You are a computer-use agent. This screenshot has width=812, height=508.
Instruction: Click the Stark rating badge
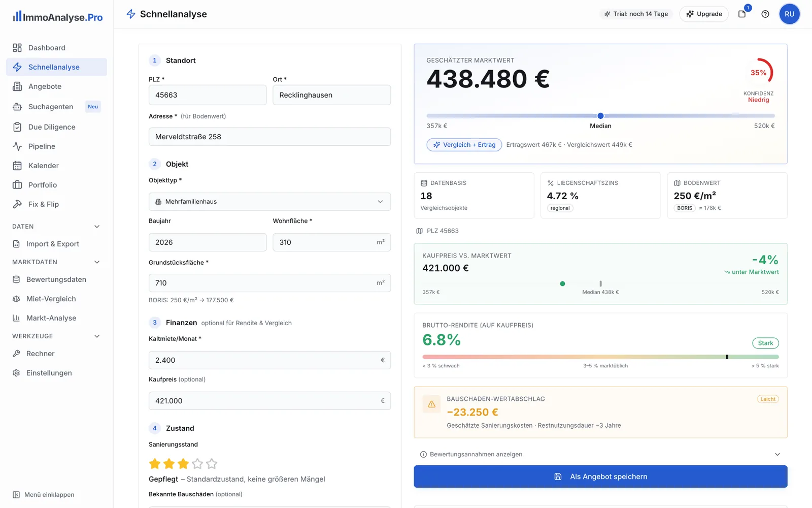point(765,343)
